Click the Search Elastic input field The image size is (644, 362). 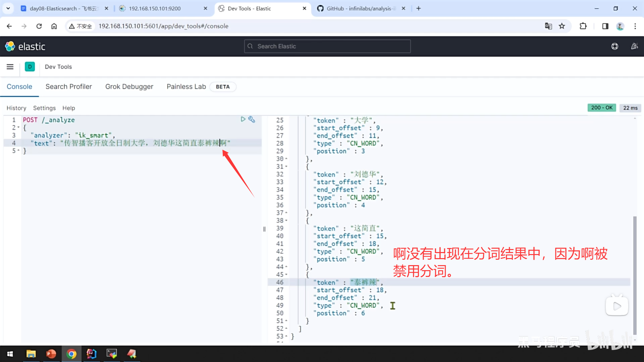327,46
